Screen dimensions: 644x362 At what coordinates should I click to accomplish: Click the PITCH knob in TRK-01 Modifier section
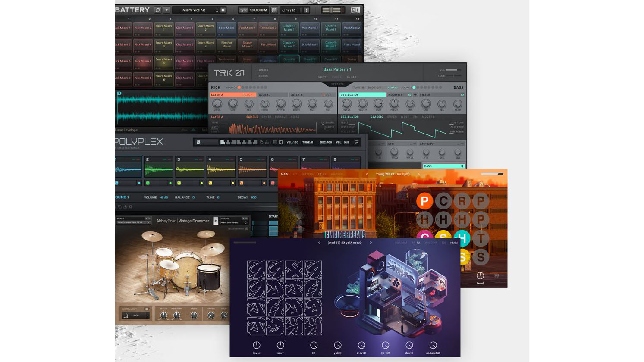(394, 103)
